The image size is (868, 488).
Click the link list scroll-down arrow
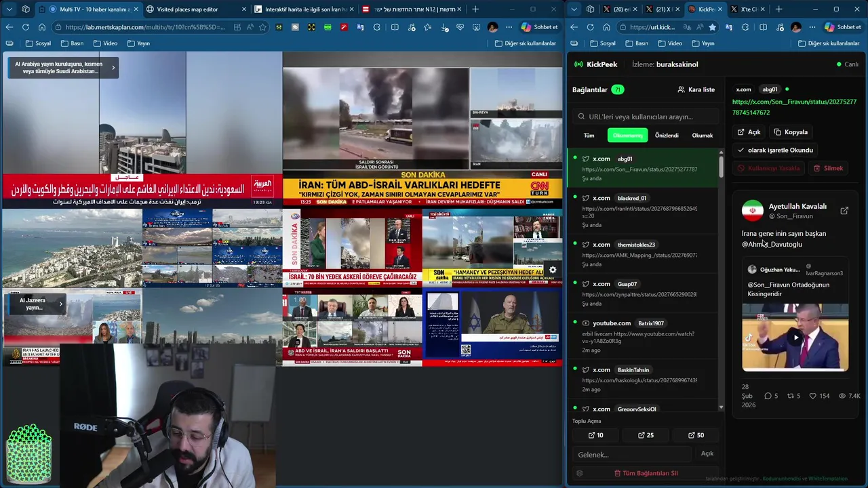pos(721,407)
